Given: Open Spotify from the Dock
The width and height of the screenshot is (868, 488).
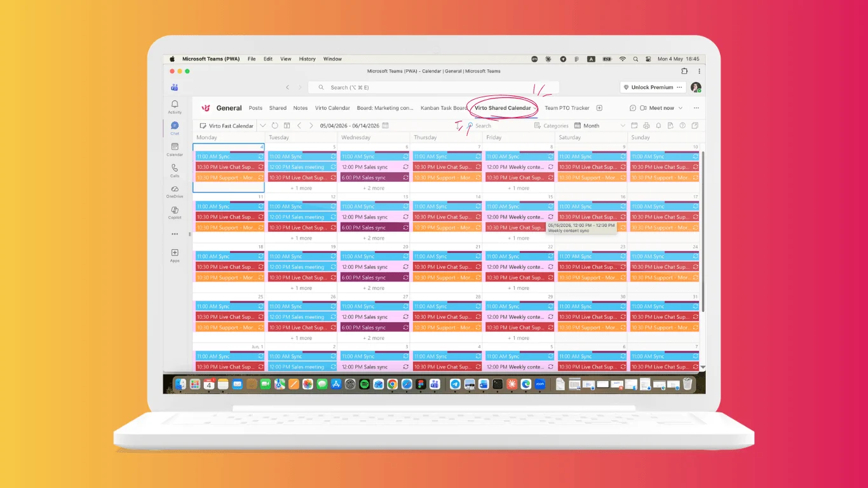Looking at the screenshot, I should (364, 384).
